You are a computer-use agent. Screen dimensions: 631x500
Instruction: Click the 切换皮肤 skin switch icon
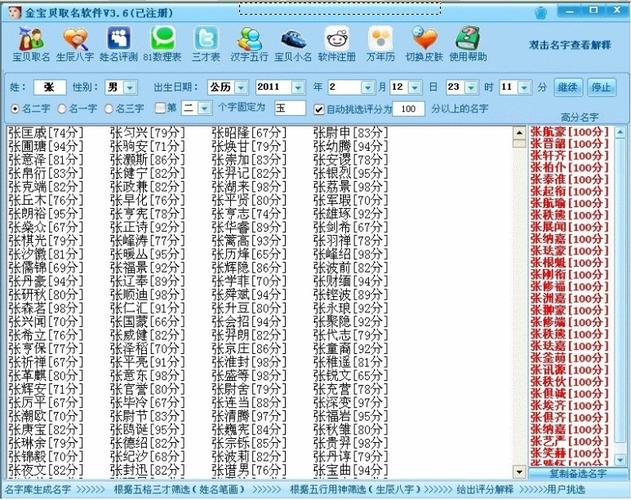pyautogui.click(x=425, y=44)
